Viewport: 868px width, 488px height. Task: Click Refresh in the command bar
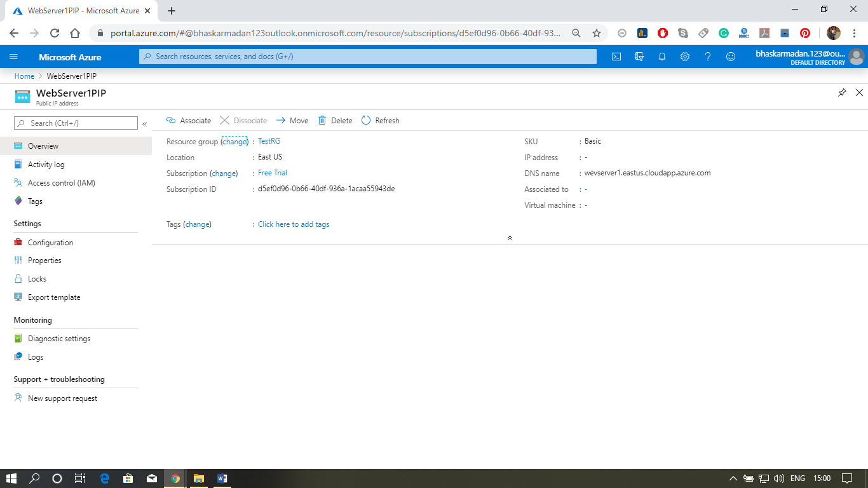coord(380,121)
